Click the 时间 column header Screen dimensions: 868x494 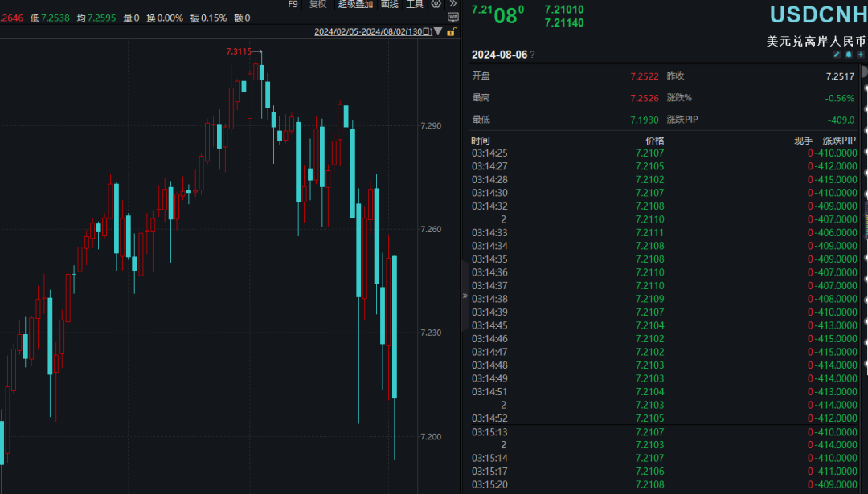(x=481, y=141)
